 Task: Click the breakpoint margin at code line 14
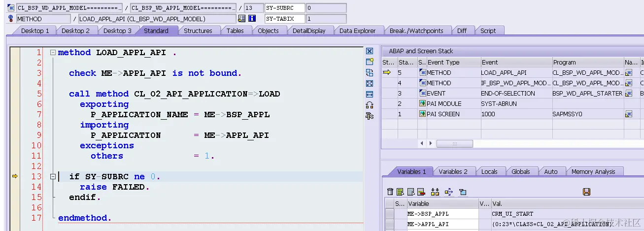click(15, 187)
